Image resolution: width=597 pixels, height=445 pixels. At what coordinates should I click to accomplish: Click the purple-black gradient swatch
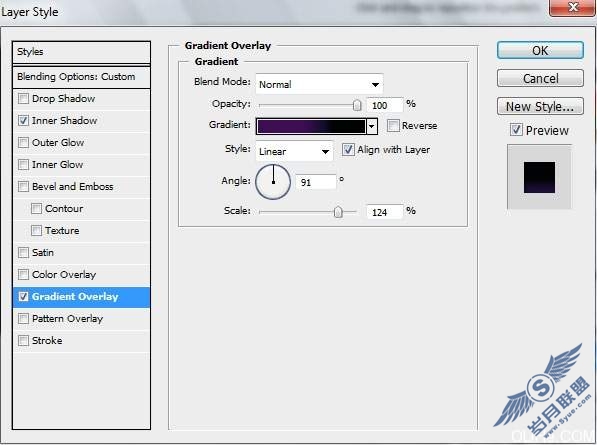pos(311,126)
